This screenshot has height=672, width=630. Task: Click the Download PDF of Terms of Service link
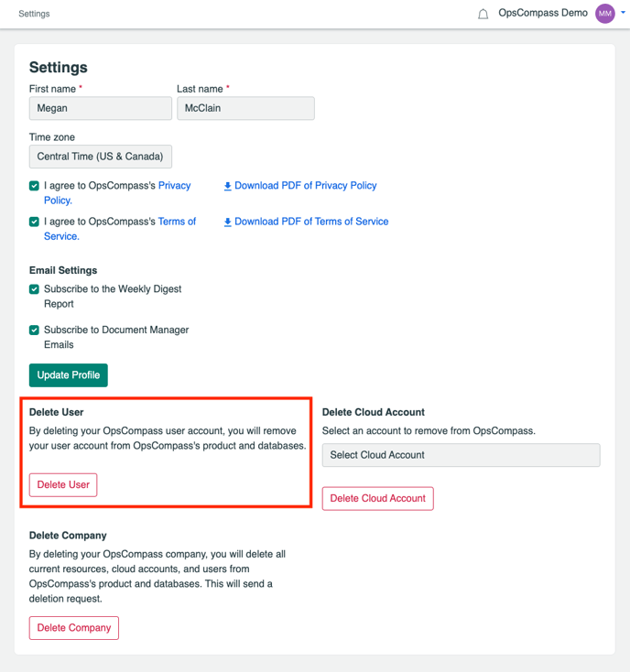coord(311,222)
